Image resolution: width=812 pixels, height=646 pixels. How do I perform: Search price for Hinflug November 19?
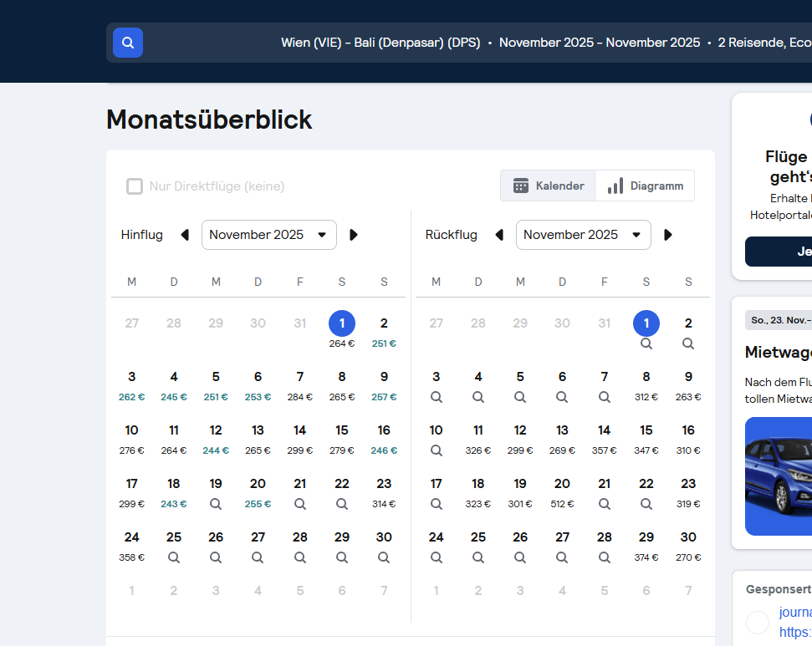click(x=216, y=504)
